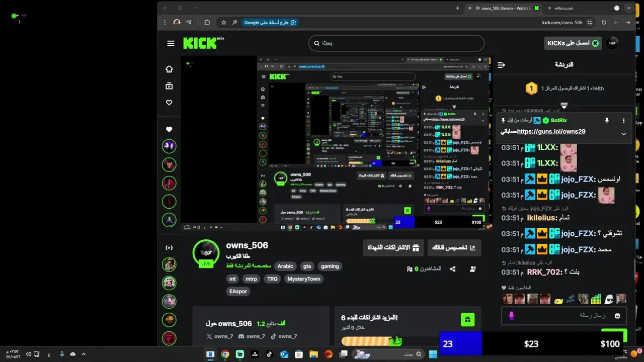The image size is (644, 362).
Task: Open File Explorer from taskbar
Action: (x=313, y=354)
